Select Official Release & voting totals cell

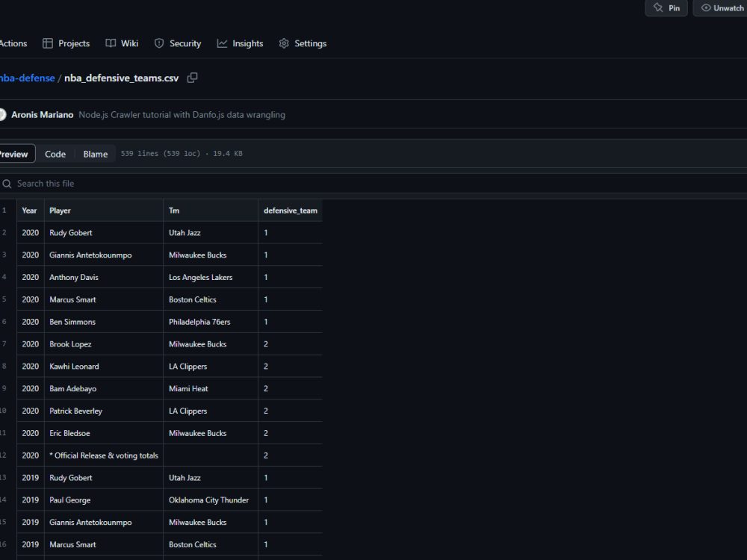click(104, 455)
